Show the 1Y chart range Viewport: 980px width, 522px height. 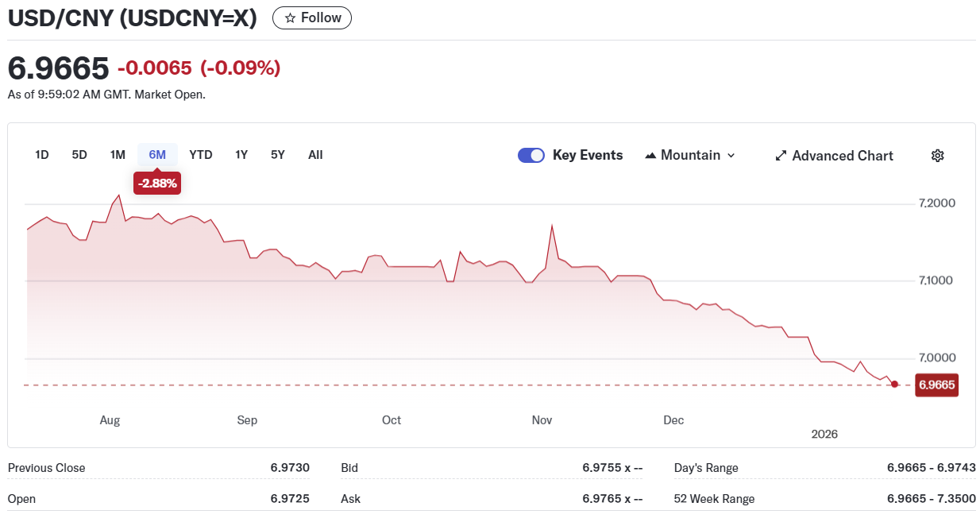241,155
